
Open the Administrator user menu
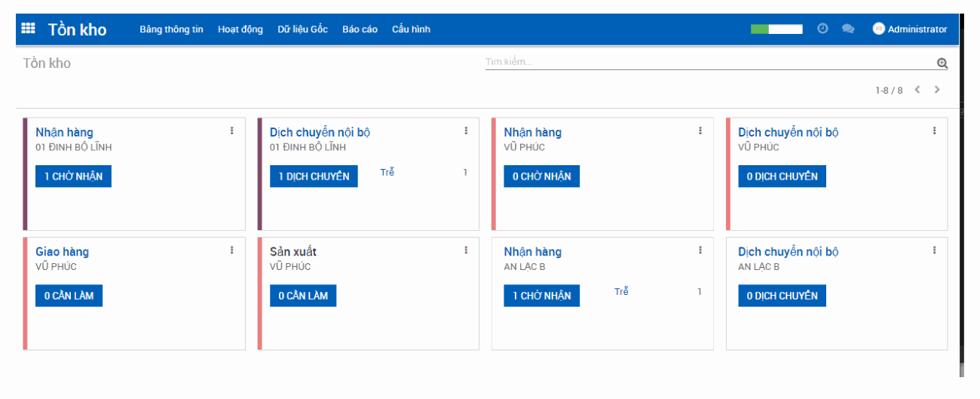click(910, 29)
